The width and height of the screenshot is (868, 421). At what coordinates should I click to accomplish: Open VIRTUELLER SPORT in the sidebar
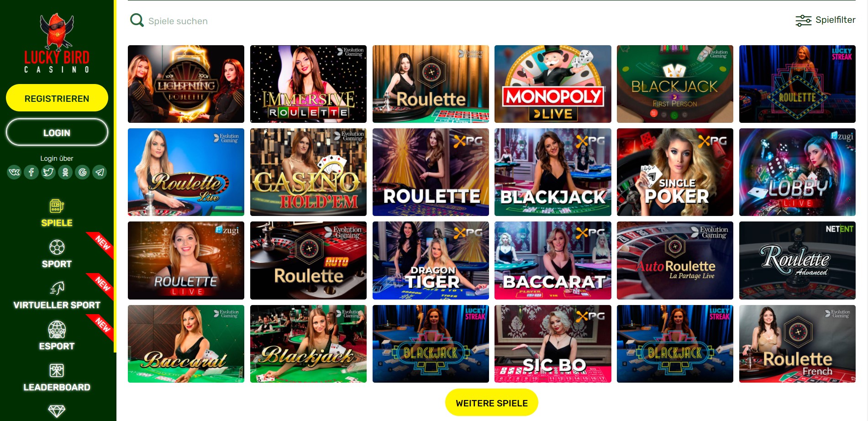click(x=57, y=295)
